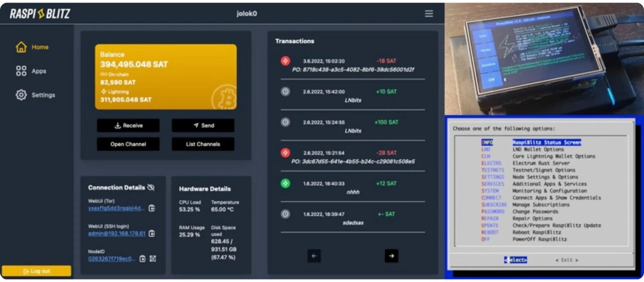The width and height of the screenshot is (644, 282).
Task: Click the Log out button
Action: [x=36, y=271]
